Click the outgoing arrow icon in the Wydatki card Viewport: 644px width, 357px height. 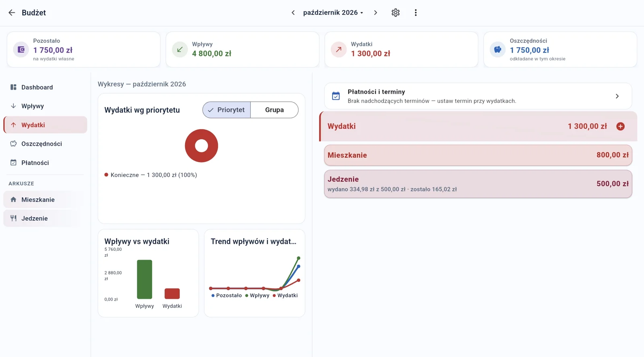[339, 50]
